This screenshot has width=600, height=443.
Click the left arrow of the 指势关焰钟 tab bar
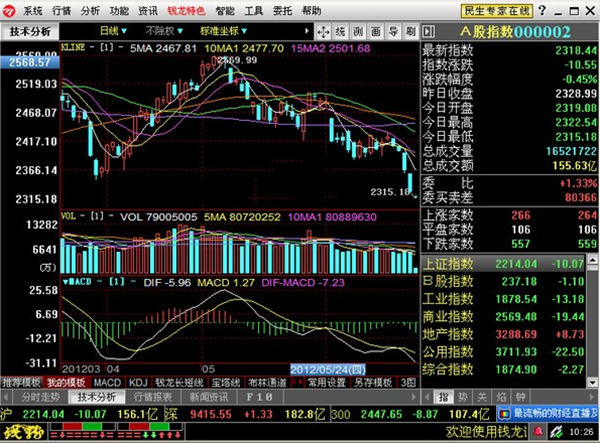pyautogui.click(x=427, y=397)
